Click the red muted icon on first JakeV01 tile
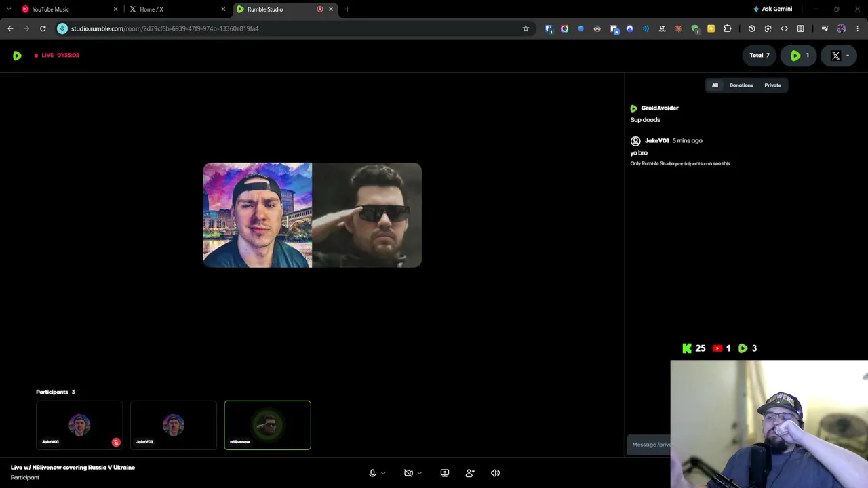The height and width of the screenshot is (488, 868). click(x=116, y=442)
